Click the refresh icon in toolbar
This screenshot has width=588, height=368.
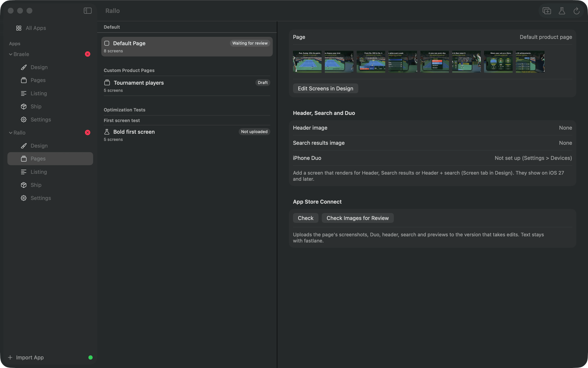[577, 11]
